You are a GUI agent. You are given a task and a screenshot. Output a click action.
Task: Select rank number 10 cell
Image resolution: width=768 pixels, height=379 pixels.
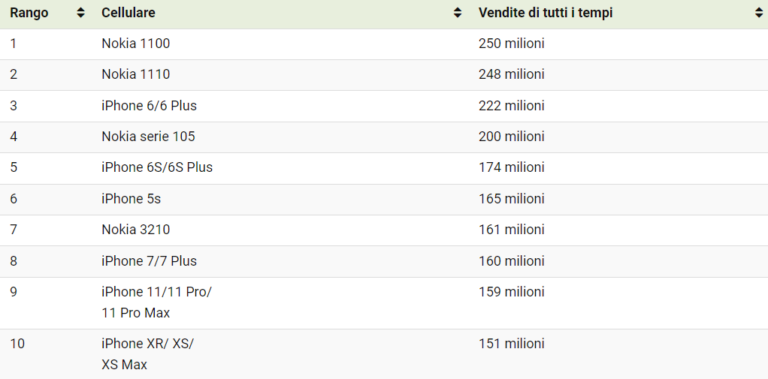coord(17,344)
